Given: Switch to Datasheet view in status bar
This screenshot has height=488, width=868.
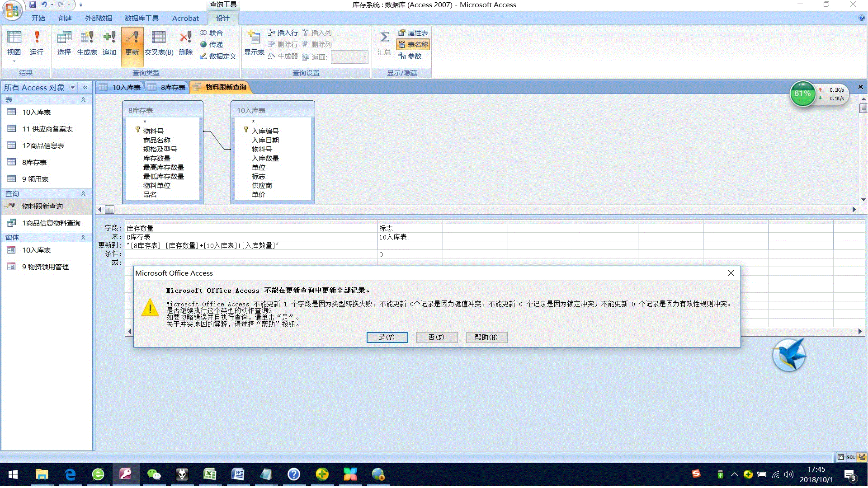Looking at the screenshot, I should (840, 457).
